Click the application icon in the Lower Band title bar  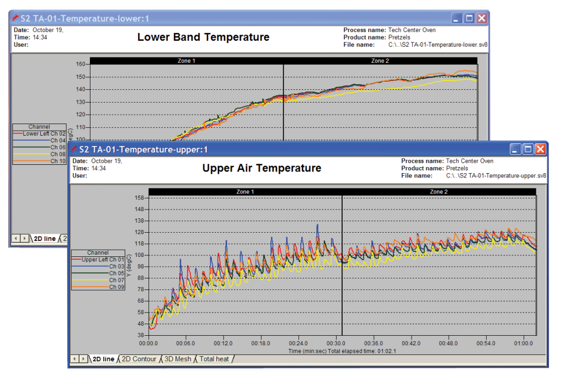(14, 17)
